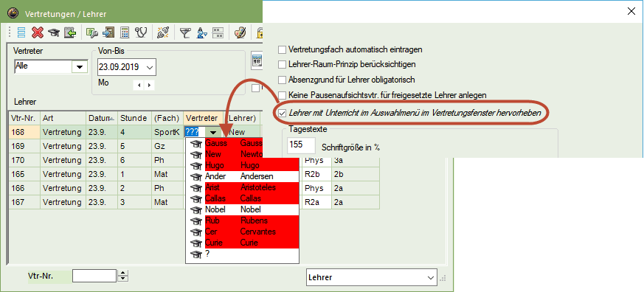The image size is (644, 292).
Task: Click the A-Z sort icon
Action: point(202,32)
